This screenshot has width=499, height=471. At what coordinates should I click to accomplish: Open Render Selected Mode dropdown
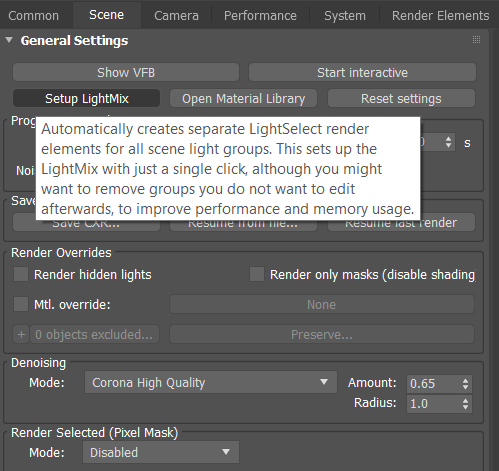161,452
